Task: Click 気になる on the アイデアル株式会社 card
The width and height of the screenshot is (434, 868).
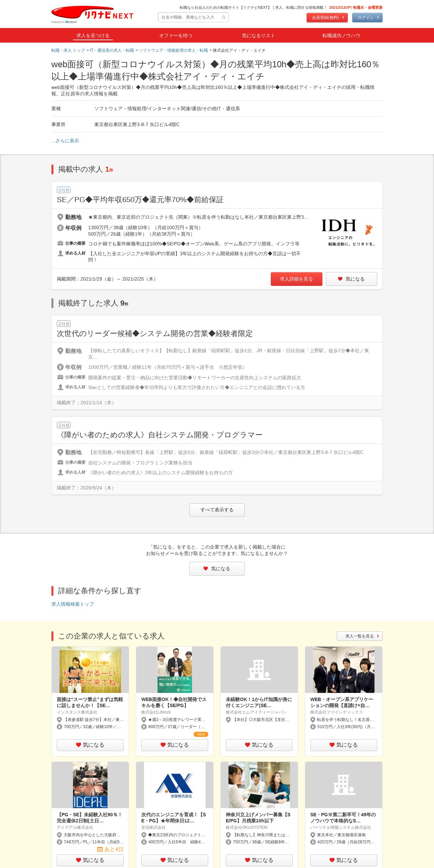Action: click(90, 860)
